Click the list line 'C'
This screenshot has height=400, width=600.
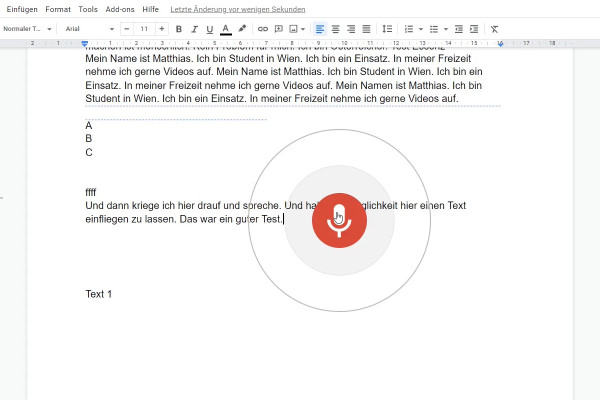tap(89, 152)
